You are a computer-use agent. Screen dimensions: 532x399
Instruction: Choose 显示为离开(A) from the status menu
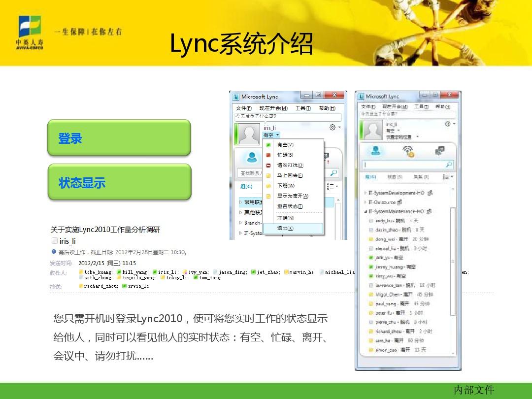293,196
